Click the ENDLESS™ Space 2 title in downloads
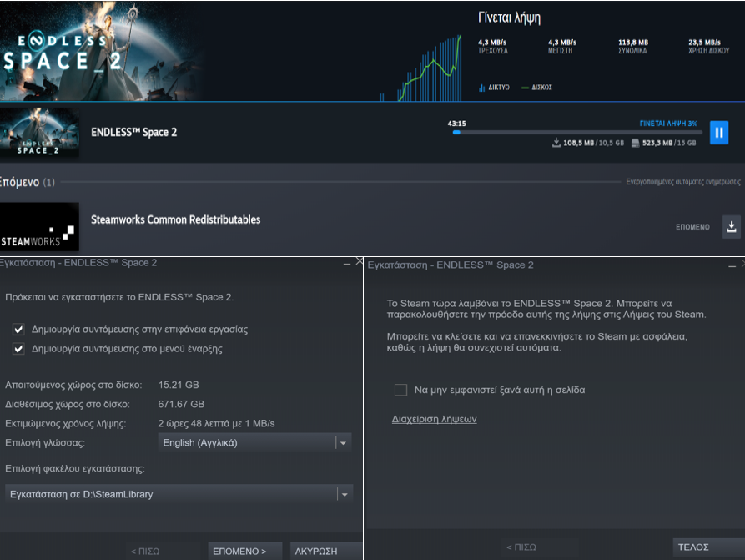The image size is (745, 560). pos(134,132)
